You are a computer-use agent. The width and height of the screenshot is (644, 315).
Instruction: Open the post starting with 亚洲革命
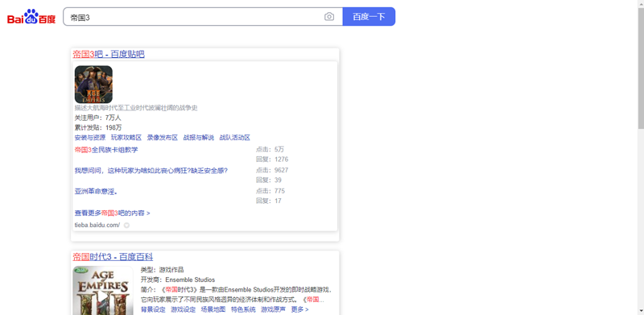96,191
